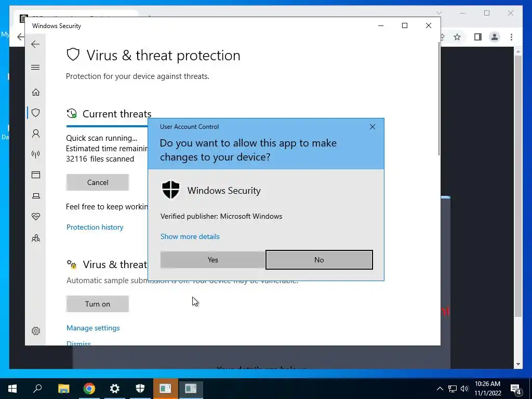Open volume control in system tray

coord(464,389)
